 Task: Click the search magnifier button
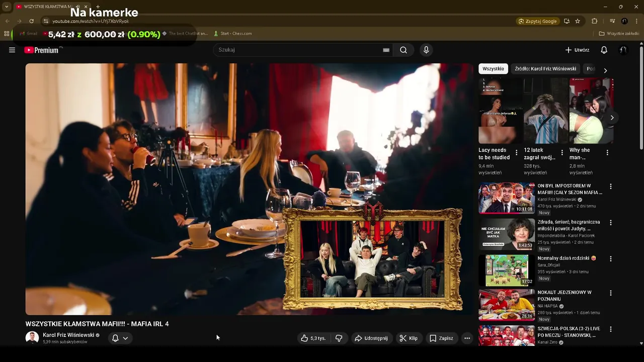(x=404, y=50)
